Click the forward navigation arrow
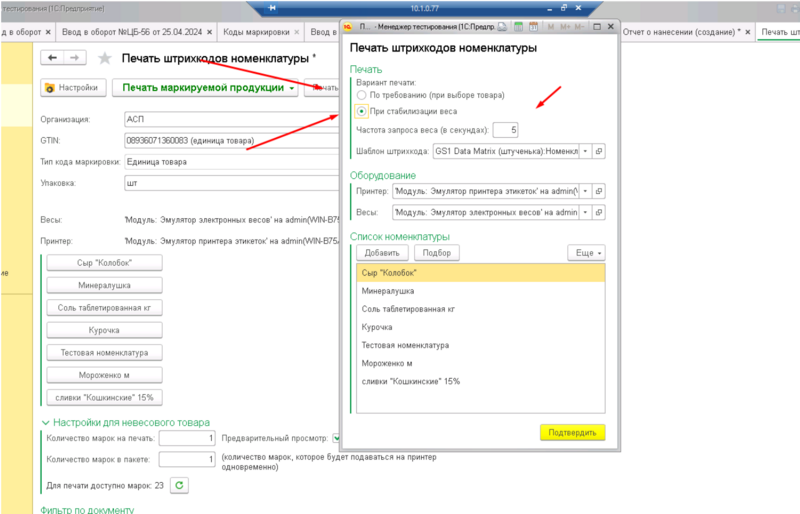The image size is (800, 514). (74, 59)
